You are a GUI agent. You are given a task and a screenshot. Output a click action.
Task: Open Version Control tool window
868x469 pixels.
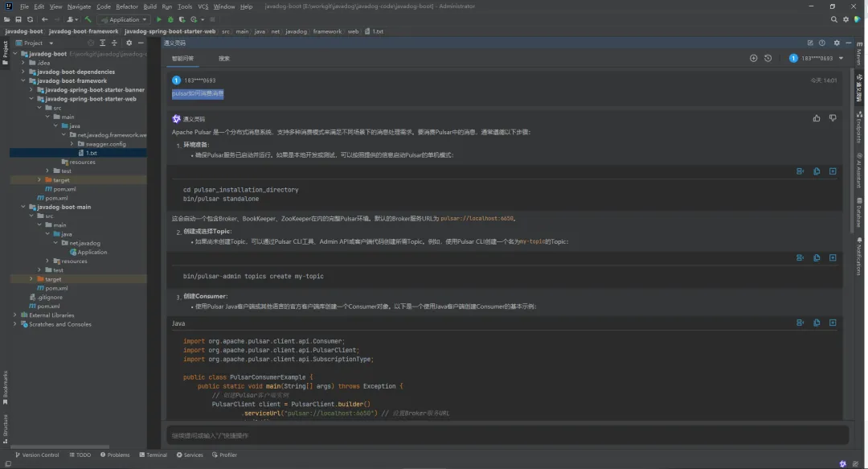[36, 455]
